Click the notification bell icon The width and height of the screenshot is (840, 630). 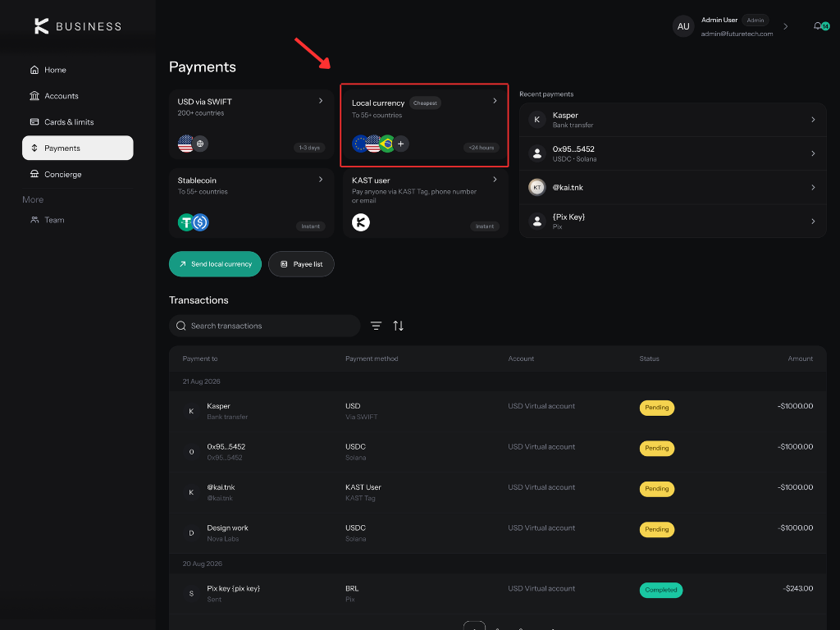click(x=818, y=26)
